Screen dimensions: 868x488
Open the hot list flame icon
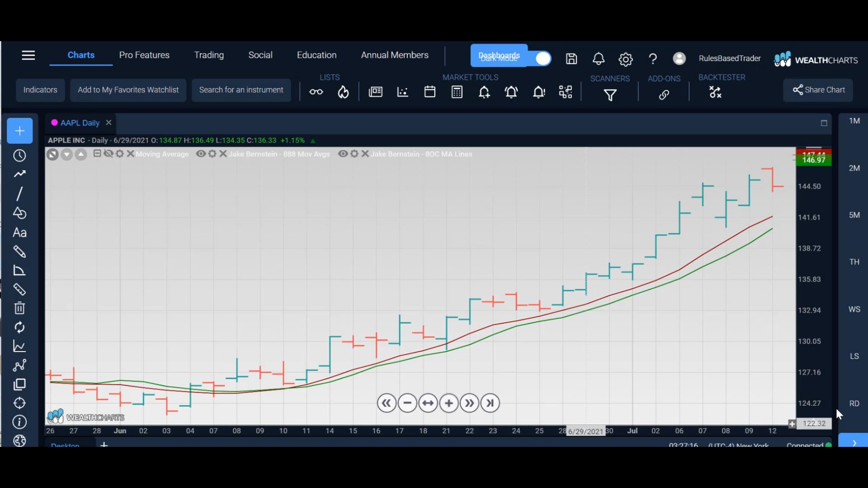pyautogui.click(x=344, y=92)
